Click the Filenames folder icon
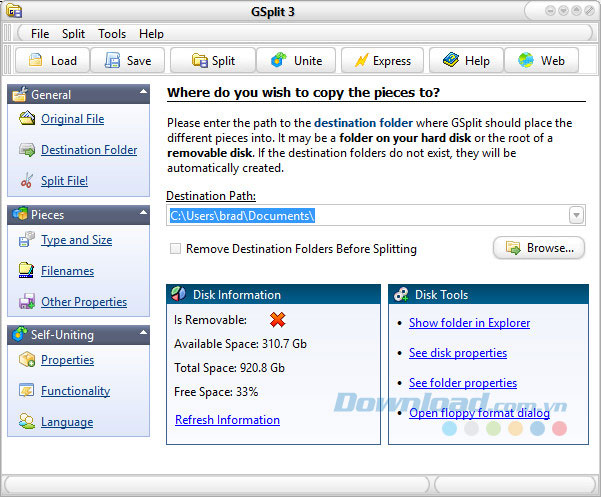This screenshot has width=601, height=497. (x=26, y=271)
